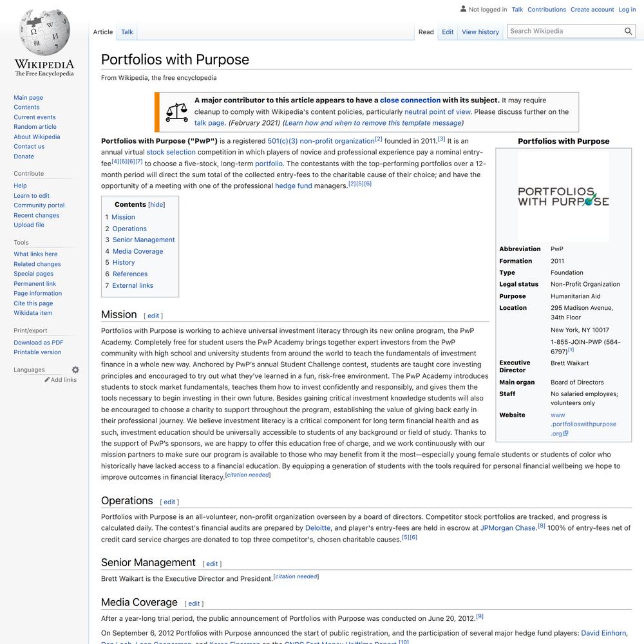Jump to Mission in the Contents box
Viewport: 644px width, 644px height.
pos(123,217)
